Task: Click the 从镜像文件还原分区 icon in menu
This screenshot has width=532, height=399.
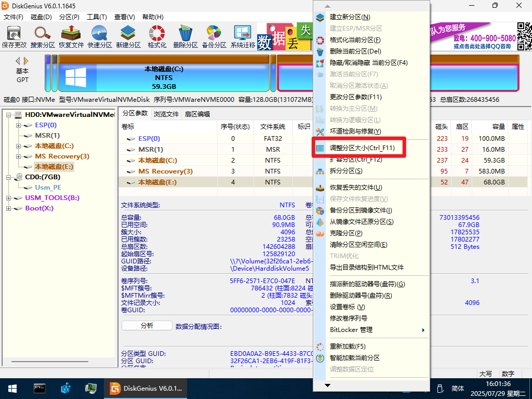Action: tap(320, 222)
